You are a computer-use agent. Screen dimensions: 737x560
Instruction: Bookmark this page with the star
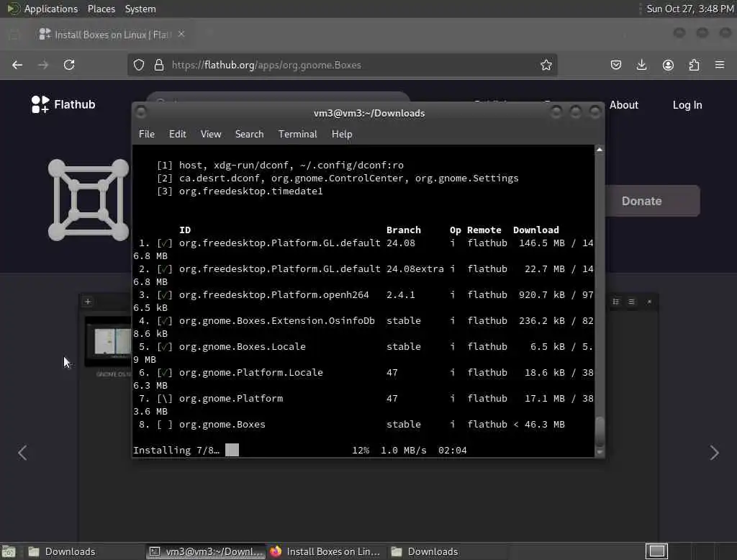[x=546, y=65]
